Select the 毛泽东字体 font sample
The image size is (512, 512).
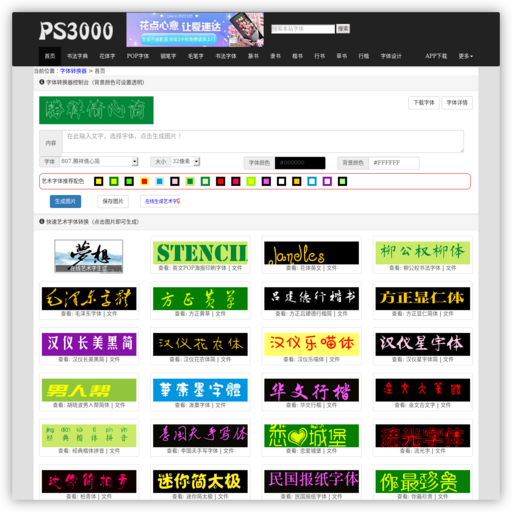[x=89, y=299]
